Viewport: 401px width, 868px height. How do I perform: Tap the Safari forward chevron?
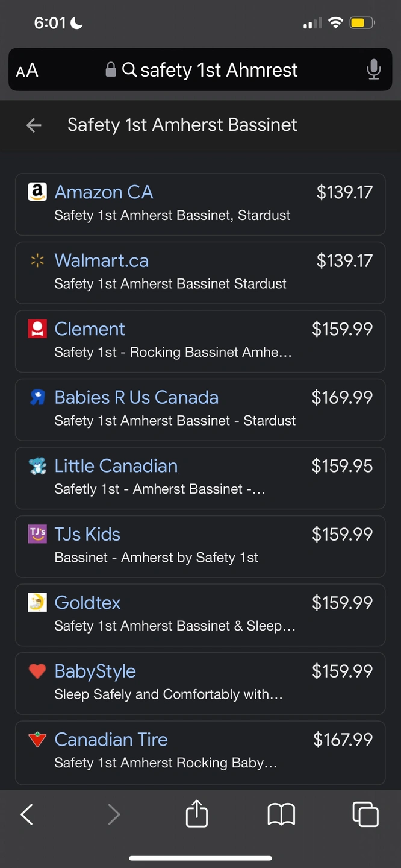click(x=114, y=815)
